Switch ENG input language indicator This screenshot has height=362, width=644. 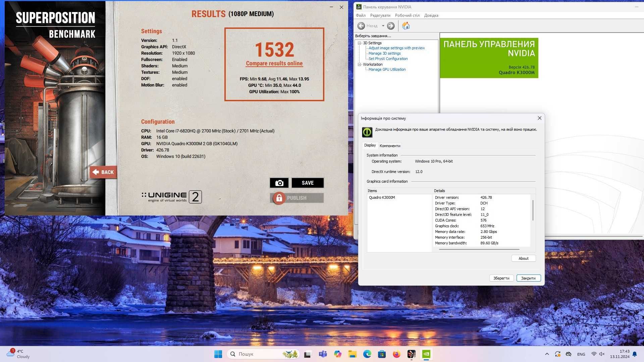point(581,354)
